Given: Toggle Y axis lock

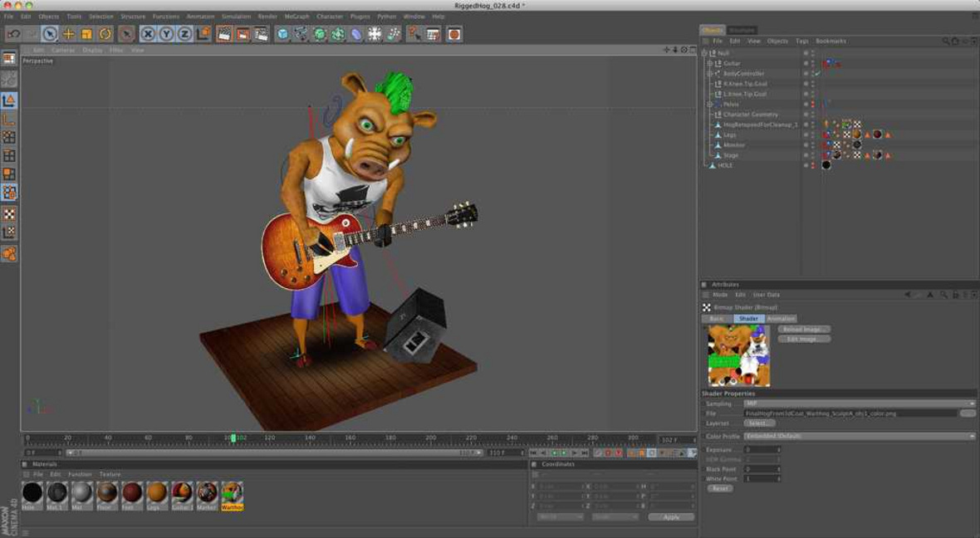Looking at the screenshot, I should coord(166,34).
